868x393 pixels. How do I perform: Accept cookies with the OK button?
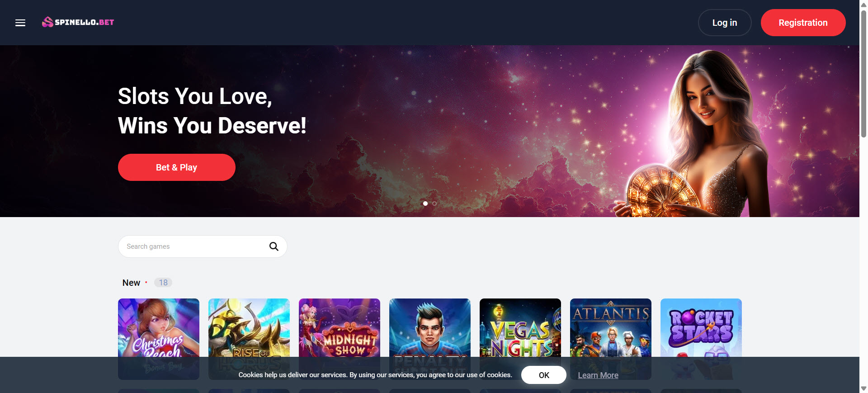tap(543, 375)
